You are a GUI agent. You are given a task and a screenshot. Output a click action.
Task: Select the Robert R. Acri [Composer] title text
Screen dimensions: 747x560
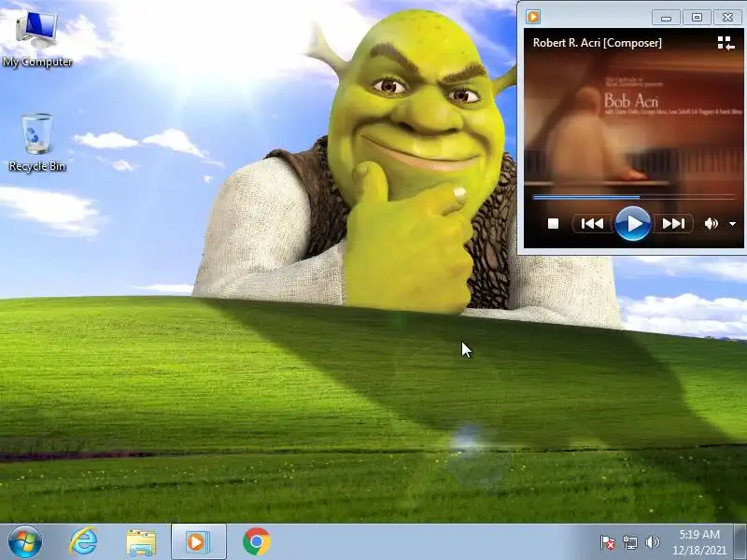coord(598,43)
